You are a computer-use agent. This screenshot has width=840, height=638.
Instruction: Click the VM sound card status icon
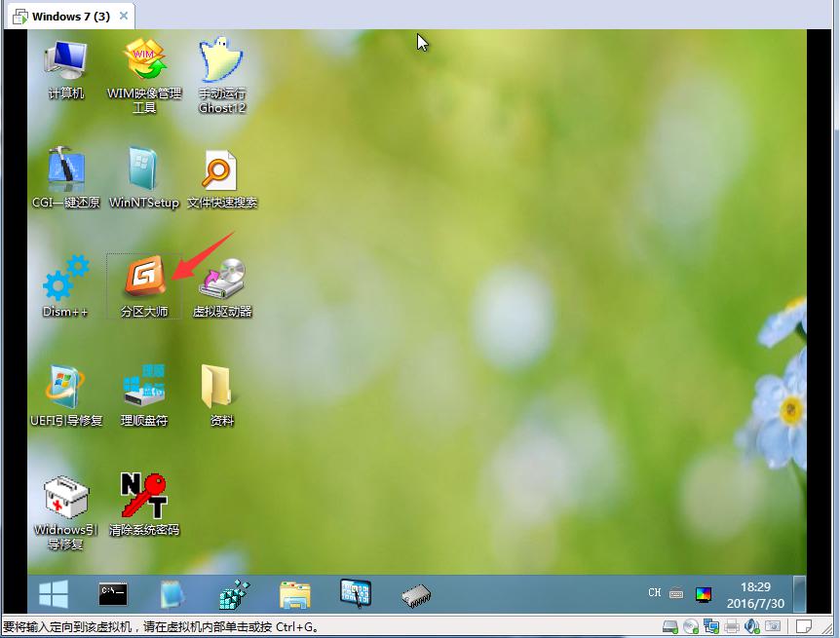pyautogui.click(x=752, y=626)
